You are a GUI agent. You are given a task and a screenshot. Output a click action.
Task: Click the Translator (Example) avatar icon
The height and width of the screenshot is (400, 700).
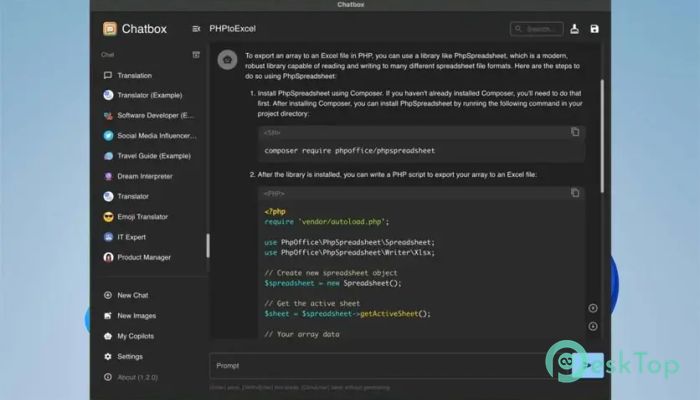[108, 95]
